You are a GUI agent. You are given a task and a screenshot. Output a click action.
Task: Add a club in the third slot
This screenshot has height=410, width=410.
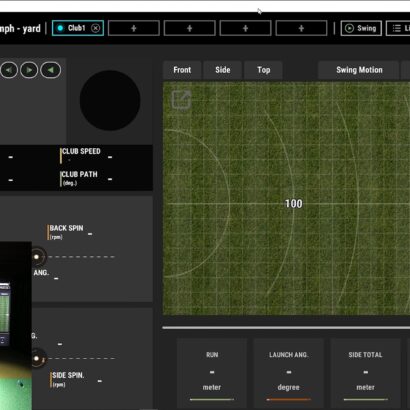point(190,28)
